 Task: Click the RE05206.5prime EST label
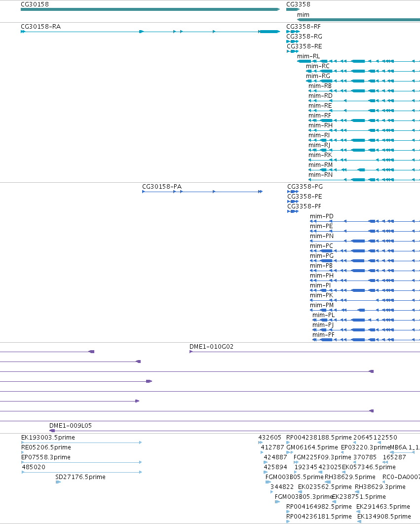pos(46,447)
